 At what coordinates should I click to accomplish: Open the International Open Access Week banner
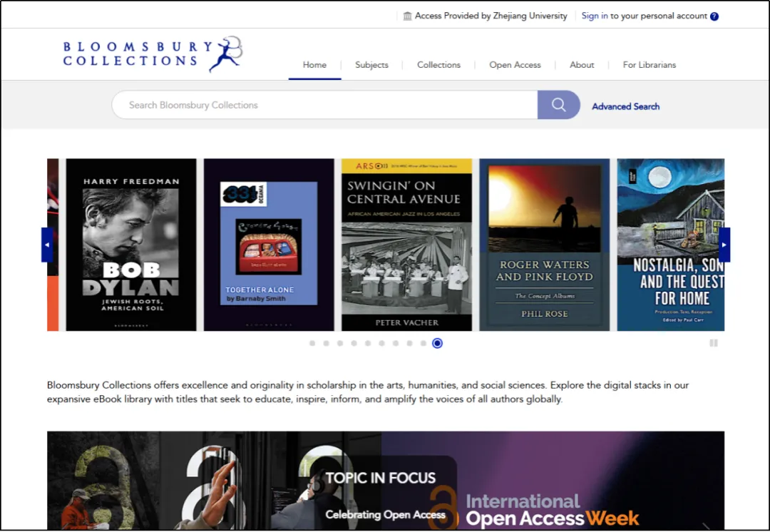tap(386, 481)
